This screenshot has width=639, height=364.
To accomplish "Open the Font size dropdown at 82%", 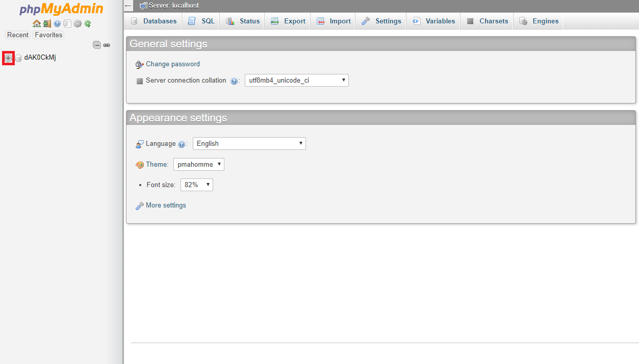I will coord(197,185).
